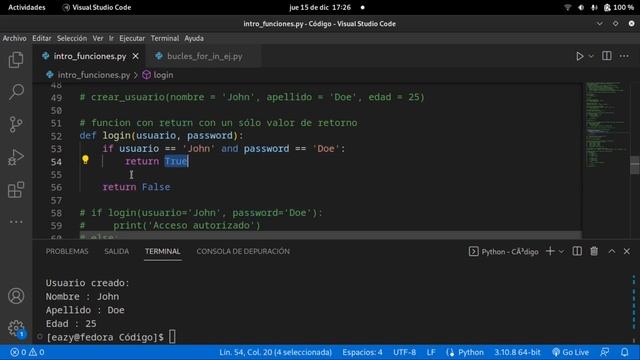The width and height of the screenshot is (640, 360).
Task: Select the intro_funciones.py tab
Action: tap(90, 56)
